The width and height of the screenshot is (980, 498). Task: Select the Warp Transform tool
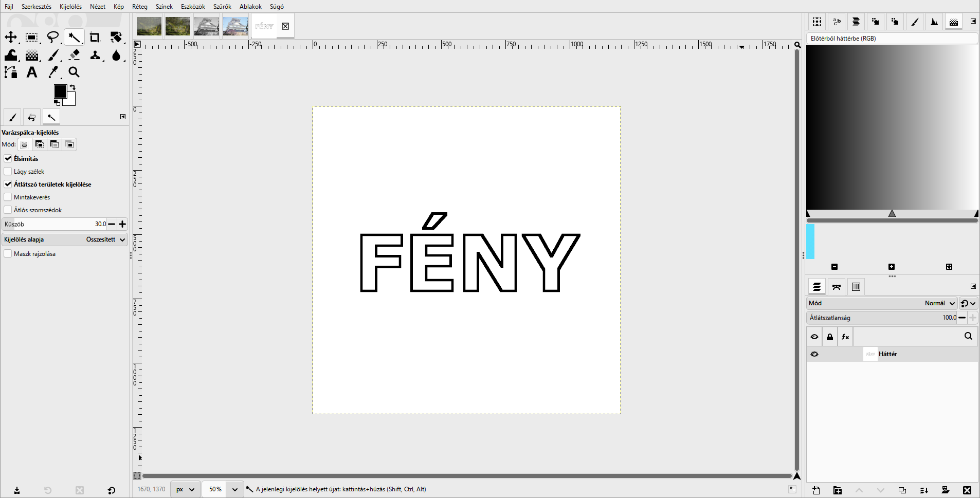(x=11, y=55)
